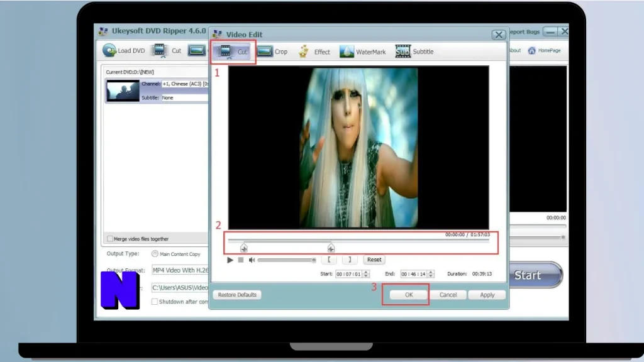Click the Cut tool in main window toolbar
Viewport: 644px width, 362px height.
(x=166, y=50)
